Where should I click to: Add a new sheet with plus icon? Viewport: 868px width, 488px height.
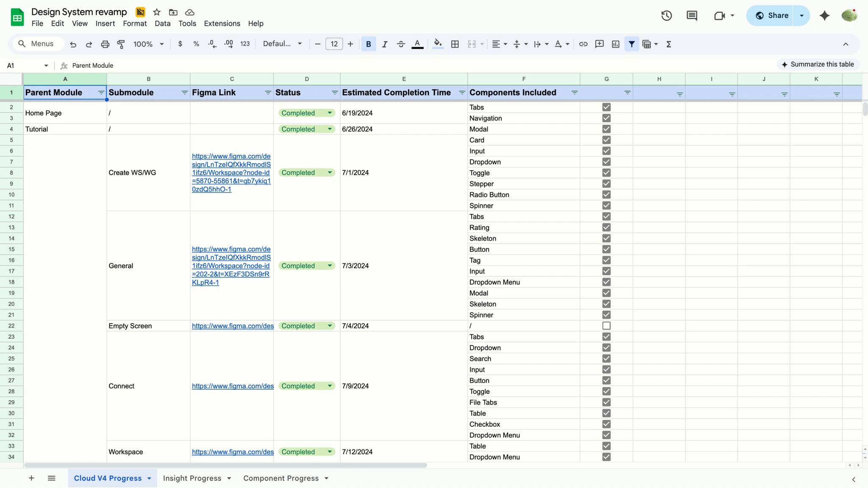pos(31,478)
